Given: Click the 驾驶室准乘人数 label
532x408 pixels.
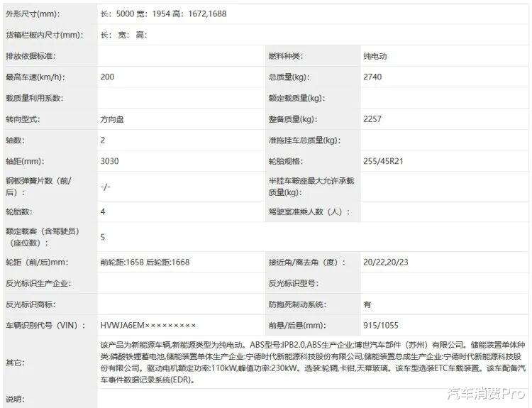Looking at the screenshot, I should click(x=309, y=212).
